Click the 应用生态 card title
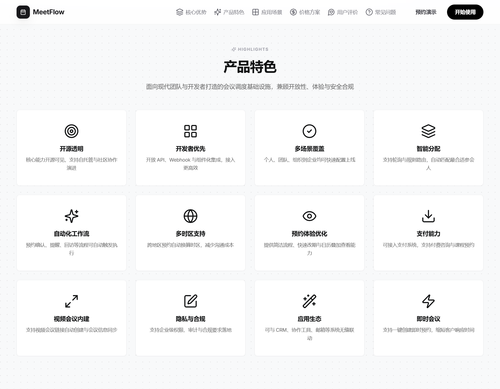This screenshot has height=389, width=500. click(x=309, y=319)
